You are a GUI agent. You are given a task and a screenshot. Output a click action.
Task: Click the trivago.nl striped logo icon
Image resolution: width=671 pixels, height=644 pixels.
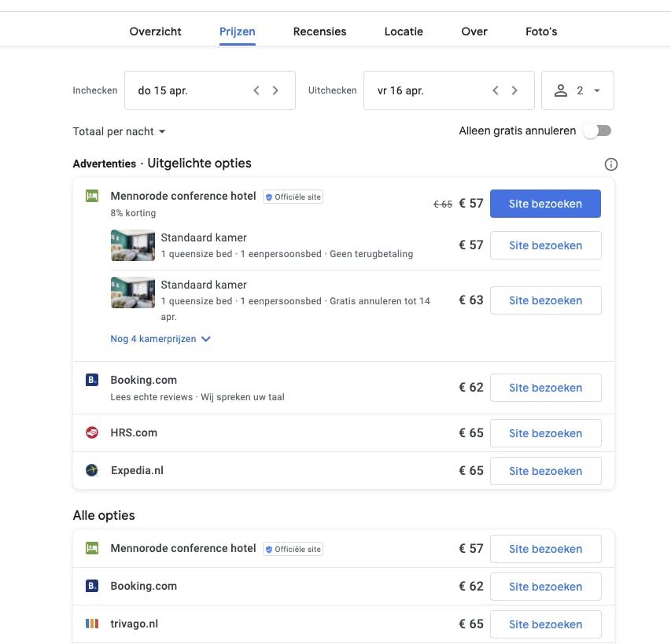[92, 624]
